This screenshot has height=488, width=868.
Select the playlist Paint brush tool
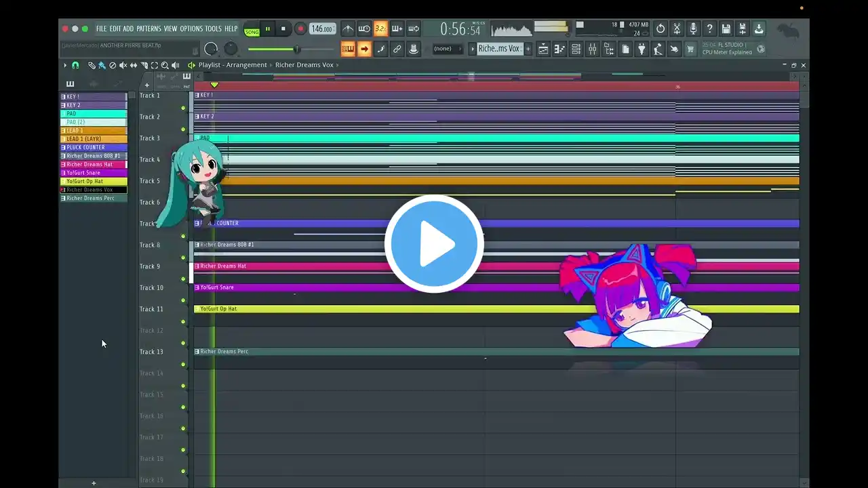pyautogui.click(x=102, y=65)
